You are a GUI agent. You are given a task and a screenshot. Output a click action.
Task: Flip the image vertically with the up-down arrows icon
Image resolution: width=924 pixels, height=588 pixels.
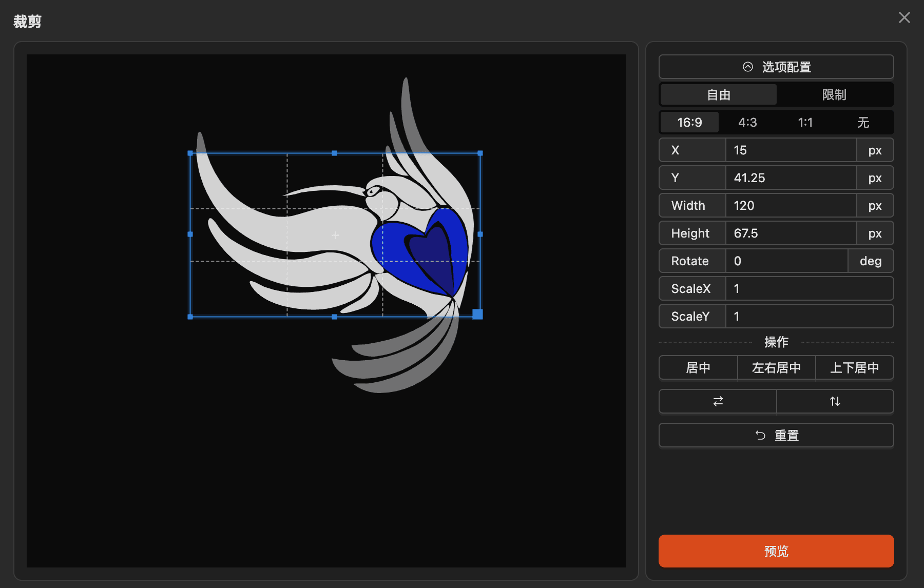point(835,401)
